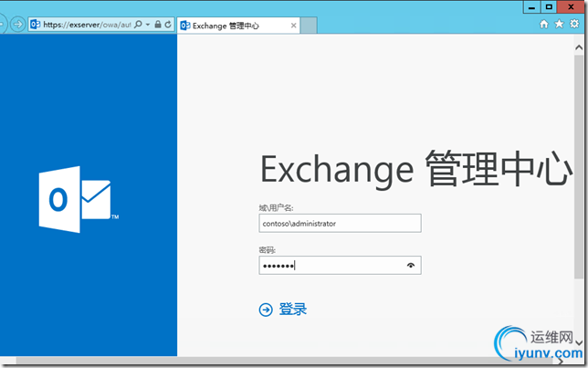Screen dimensions: 588x368
Task: Open the address bar dropdown arrow
Action: [148, 25]
